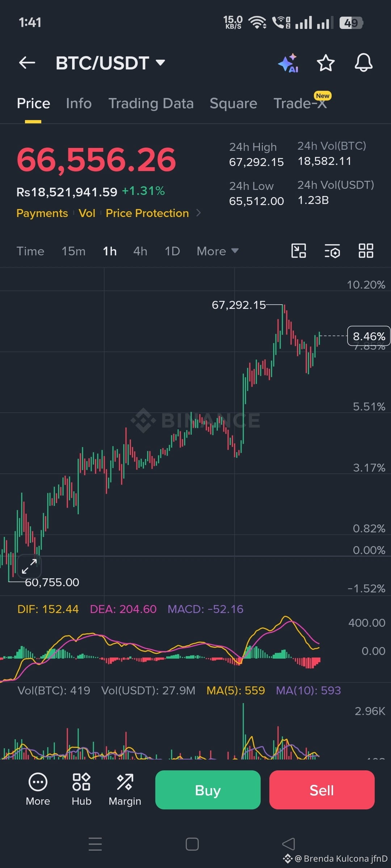This screenshot has height=868, width=391.
Task: Tap Android recent apps menu icon
Action: [95, 844]
